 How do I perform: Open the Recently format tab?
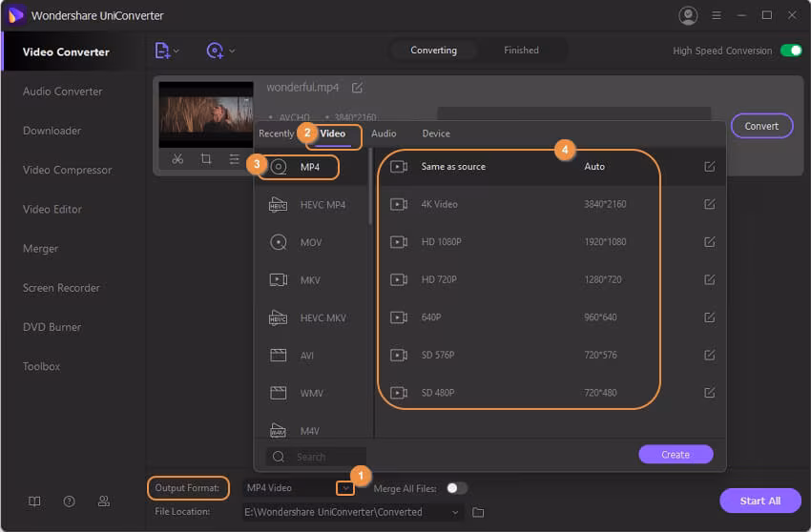pyautogui.click(x=276, y=133)
